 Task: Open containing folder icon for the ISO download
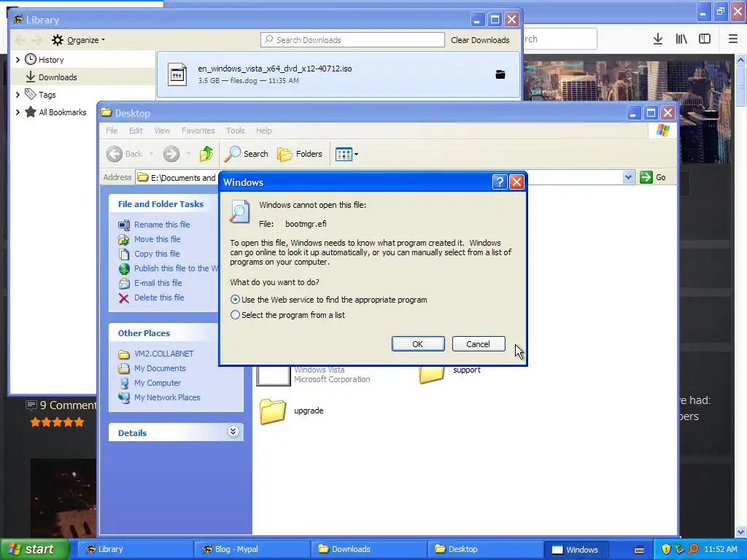pyautogui.click(x=500, y=74)
